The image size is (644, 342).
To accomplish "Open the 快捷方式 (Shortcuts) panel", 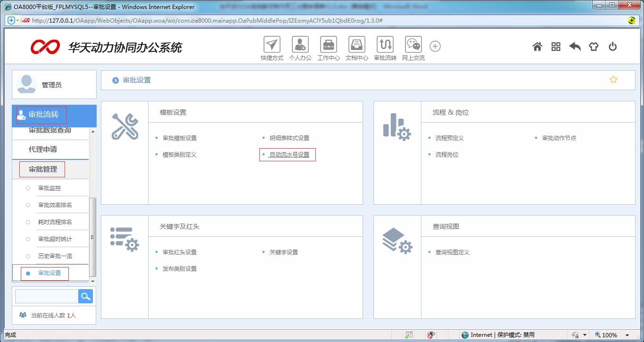I will 272,46.
